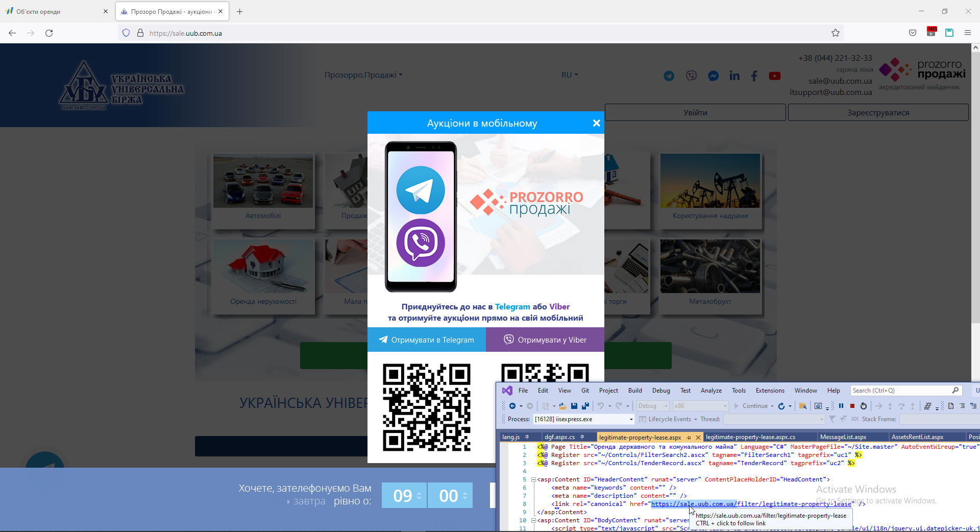Open the Analyze menu
The width and height of the screenshot is (980, 532).
pyautogui.click(x=711, y=391)
